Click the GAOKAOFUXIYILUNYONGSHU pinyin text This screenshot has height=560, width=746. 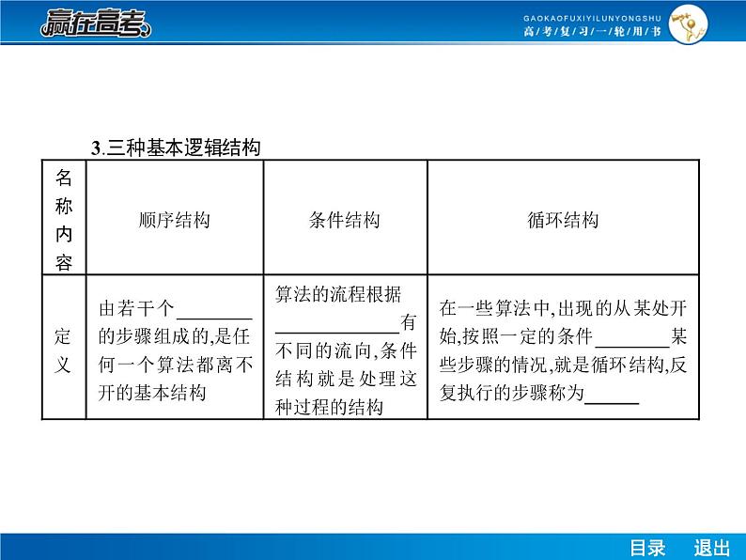tap(592, 18)
